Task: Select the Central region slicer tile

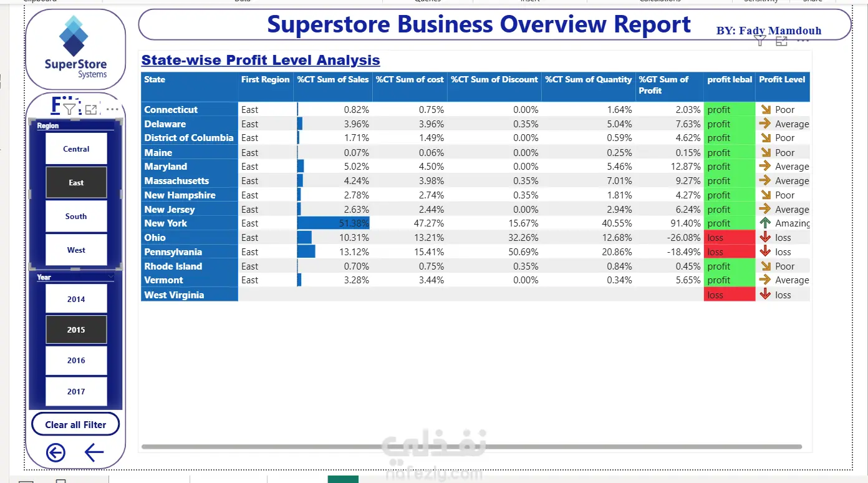Action: click(x=76, y=149)
